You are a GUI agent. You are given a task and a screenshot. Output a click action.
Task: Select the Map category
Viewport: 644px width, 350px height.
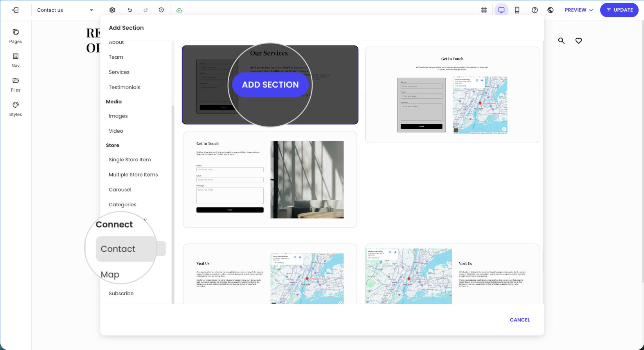pos(110,274)
